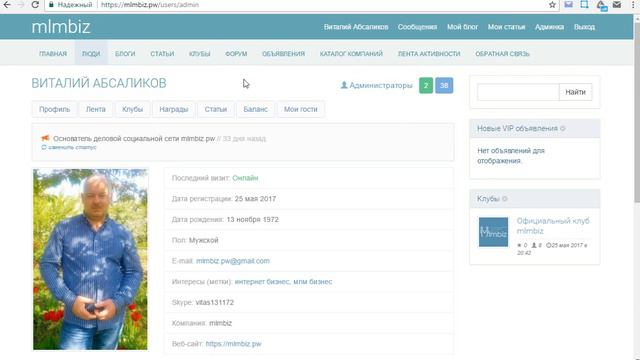Screen dimensions: 640x360
Task: Open БЛОГИ in the navigation
Action: (125, 53)
